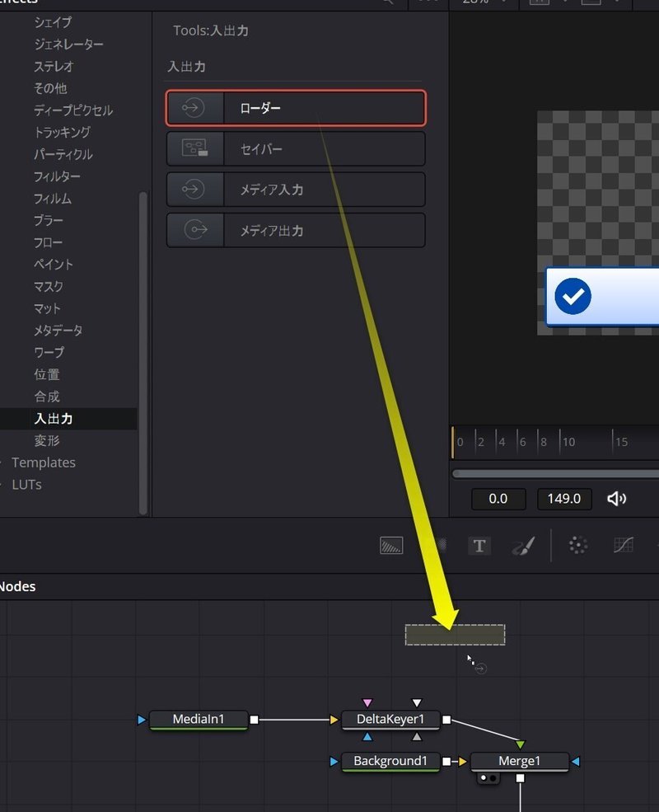Open the 変形 category
The width and height of the screenshot is (659, 812).
(47, 441)
